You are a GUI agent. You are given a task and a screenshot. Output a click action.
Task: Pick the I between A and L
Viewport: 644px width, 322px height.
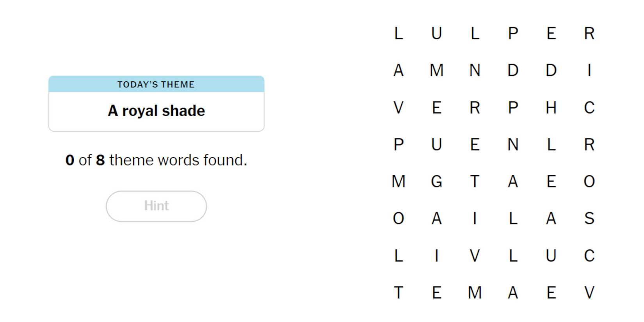[x=475, y=219]
